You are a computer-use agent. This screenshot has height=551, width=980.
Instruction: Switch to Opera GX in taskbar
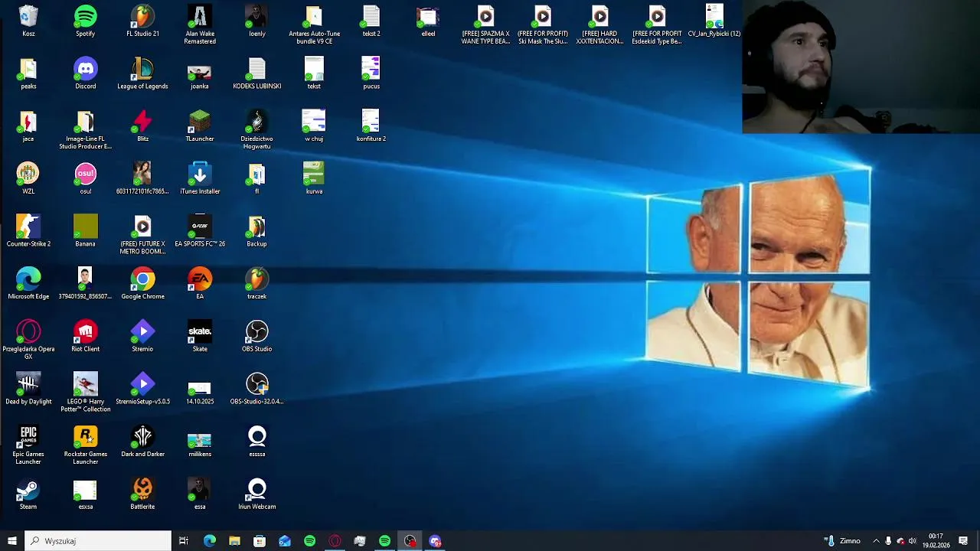point(335,541)
